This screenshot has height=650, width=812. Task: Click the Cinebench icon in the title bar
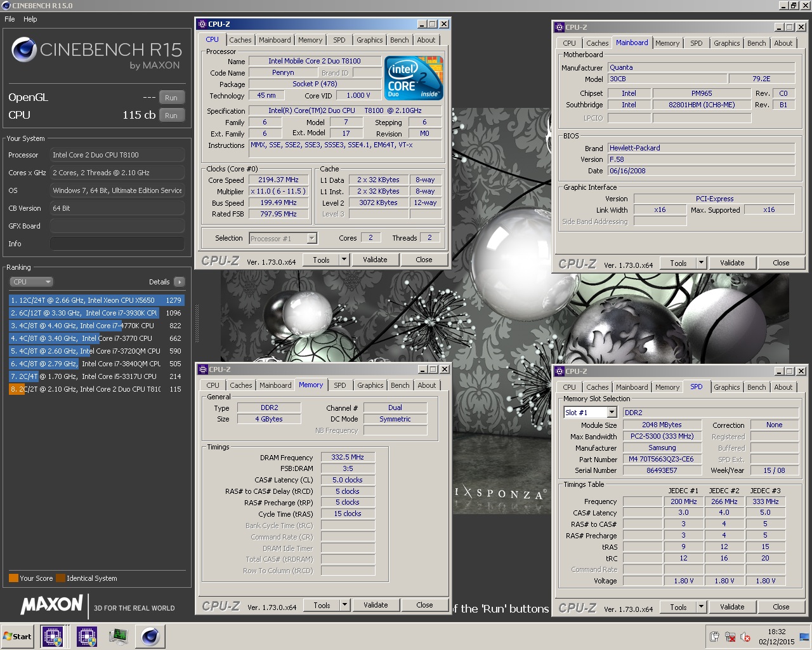coord(6,6)
